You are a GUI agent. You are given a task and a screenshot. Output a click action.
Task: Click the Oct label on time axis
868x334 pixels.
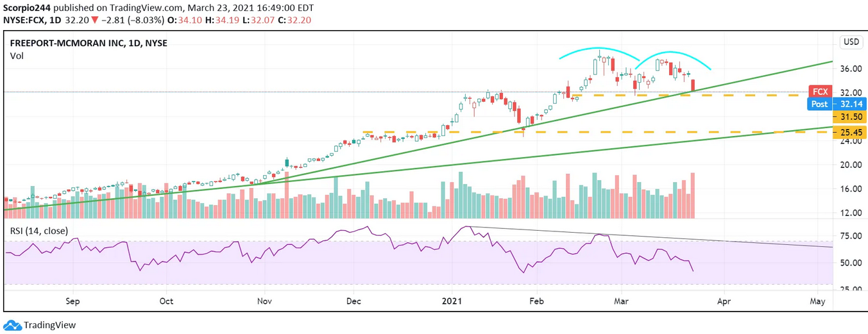[x=166, y=300]
